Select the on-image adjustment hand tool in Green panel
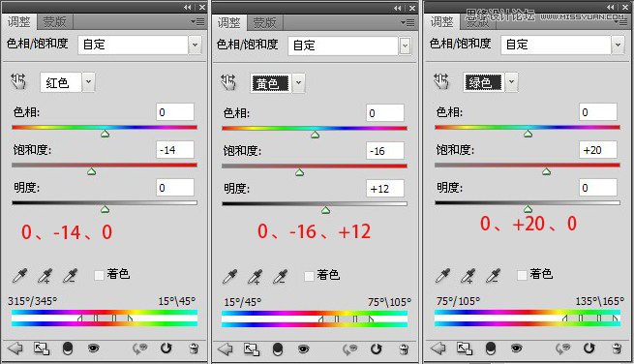 point(441,81)
